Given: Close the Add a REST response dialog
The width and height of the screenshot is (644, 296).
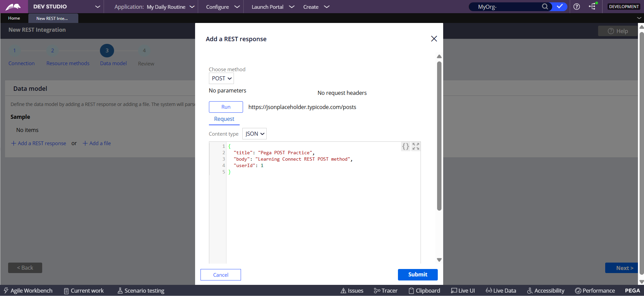Looking at the screenshot, I should click(434, 39).
